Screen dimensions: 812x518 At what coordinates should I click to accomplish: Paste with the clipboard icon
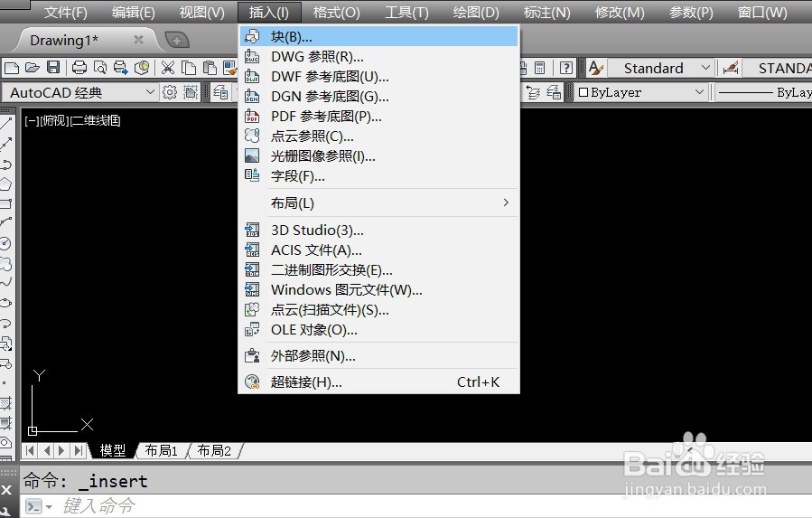(x=210, y=68)
